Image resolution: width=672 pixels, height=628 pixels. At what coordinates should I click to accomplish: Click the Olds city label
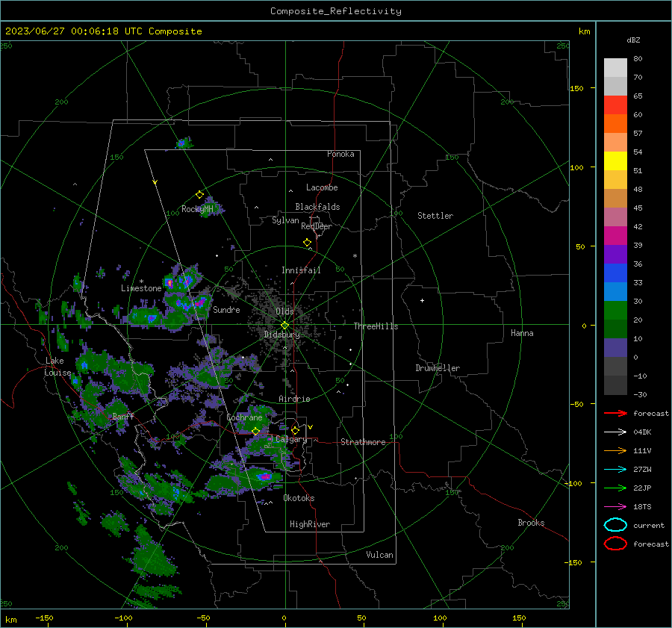284,311
